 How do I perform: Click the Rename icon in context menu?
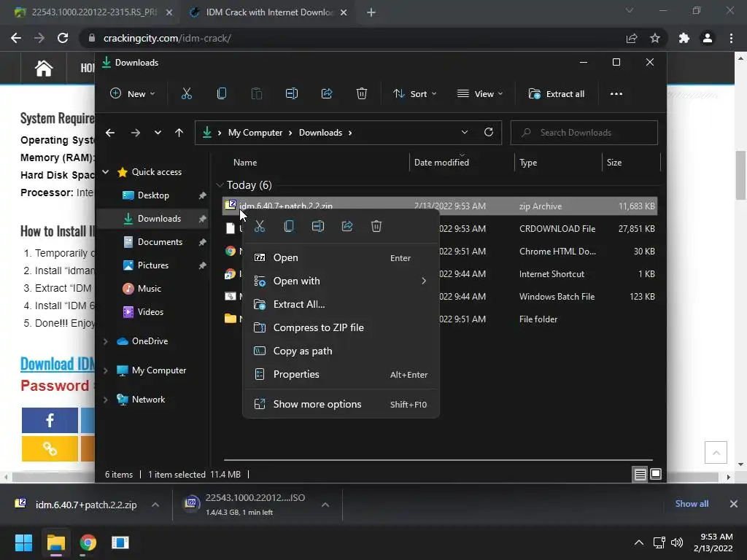point(318,226)
